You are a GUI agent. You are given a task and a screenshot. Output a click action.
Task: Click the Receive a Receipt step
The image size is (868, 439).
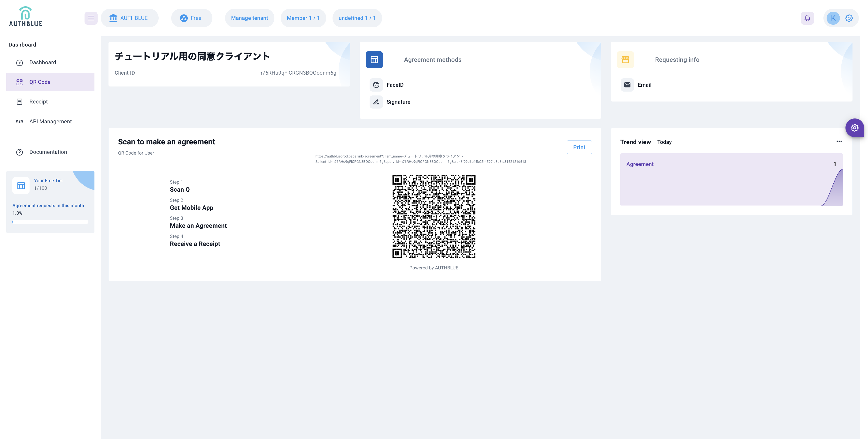pos(195,244)
